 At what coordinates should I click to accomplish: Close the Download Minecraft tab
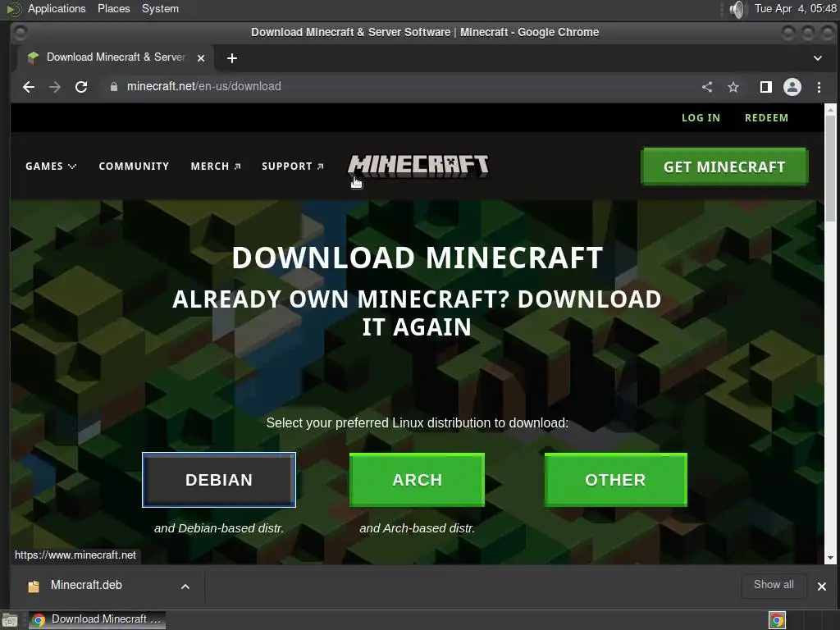[x=201, y=58]
